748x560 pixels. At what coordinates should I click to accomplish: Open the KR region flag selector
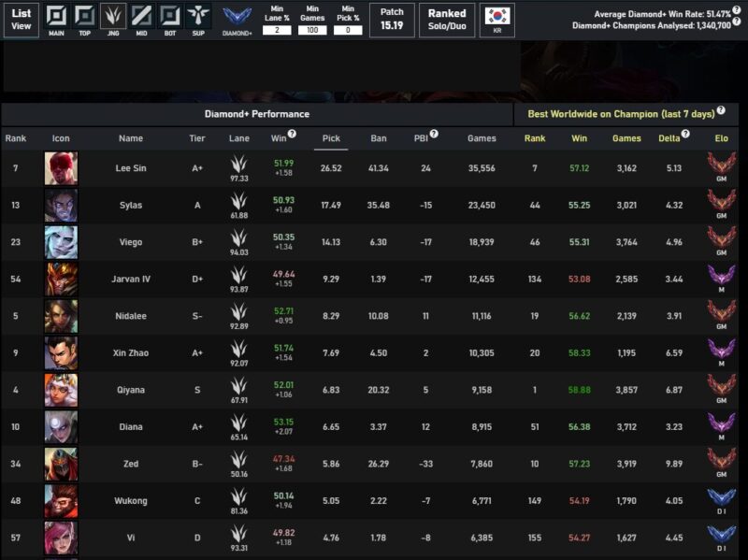496,19
